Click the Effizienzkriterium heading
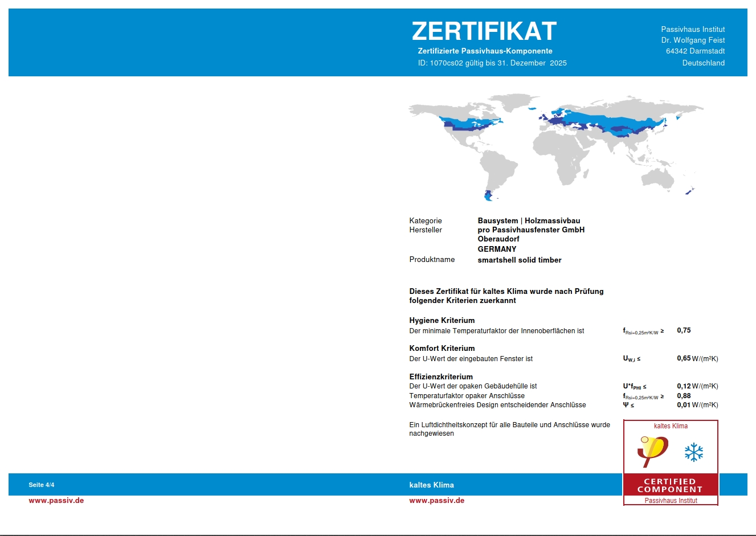The image size is (756, 536). [x=440, y=377]
